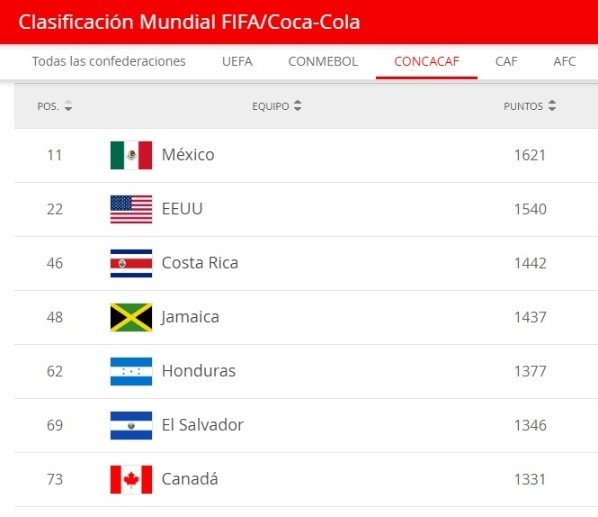Sort by PUNTOS column arrows
Image resolution: width=598 pixels, height=517 pixels.
pyautogui.click(x=552, y=106)
